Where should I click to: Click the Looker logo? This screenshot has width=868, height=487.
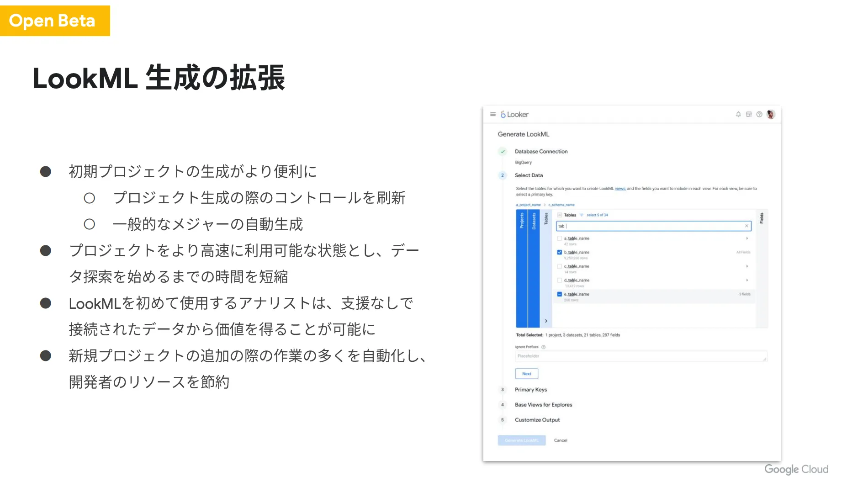(514, 114)
